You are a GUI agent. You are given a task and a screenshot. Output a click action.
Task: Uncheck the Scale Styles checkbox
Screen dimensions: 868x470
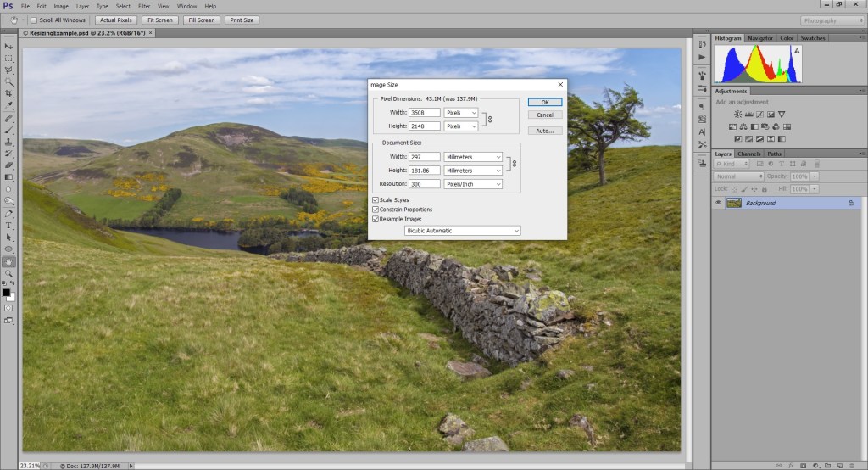click(376, 199)
